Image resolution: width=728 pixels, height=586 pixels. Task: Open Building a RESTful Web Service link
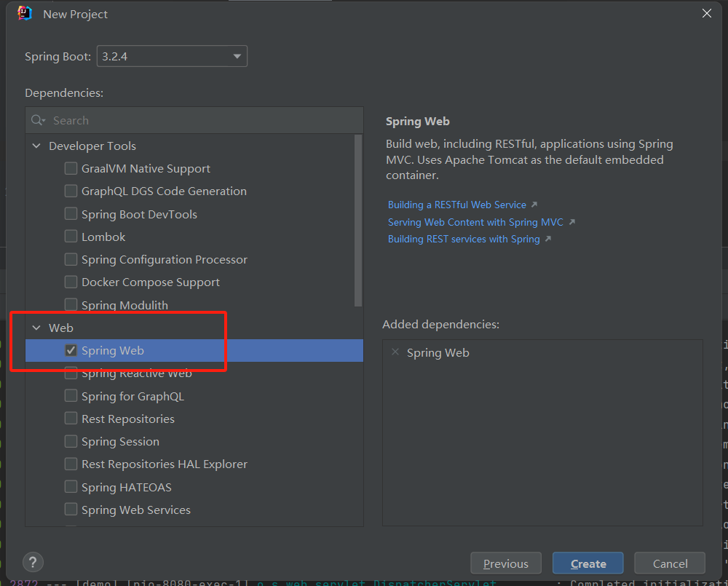457,205
